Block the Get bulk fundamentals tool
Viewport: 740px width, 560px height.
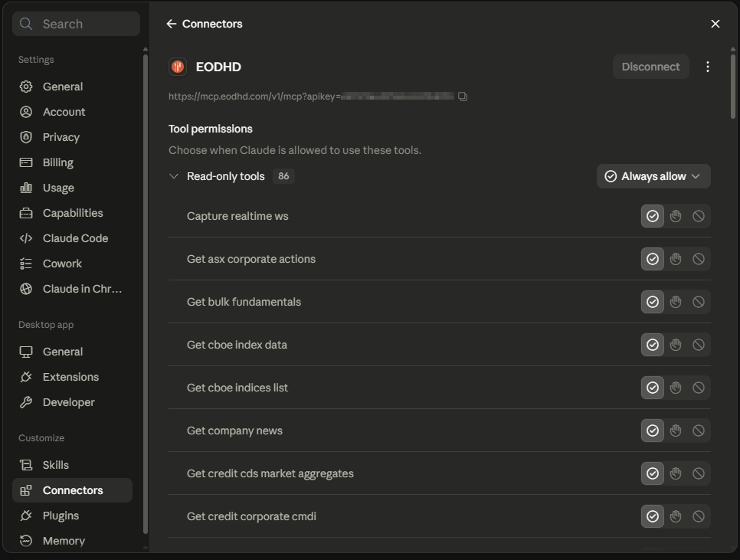click(x=699, y=302)
